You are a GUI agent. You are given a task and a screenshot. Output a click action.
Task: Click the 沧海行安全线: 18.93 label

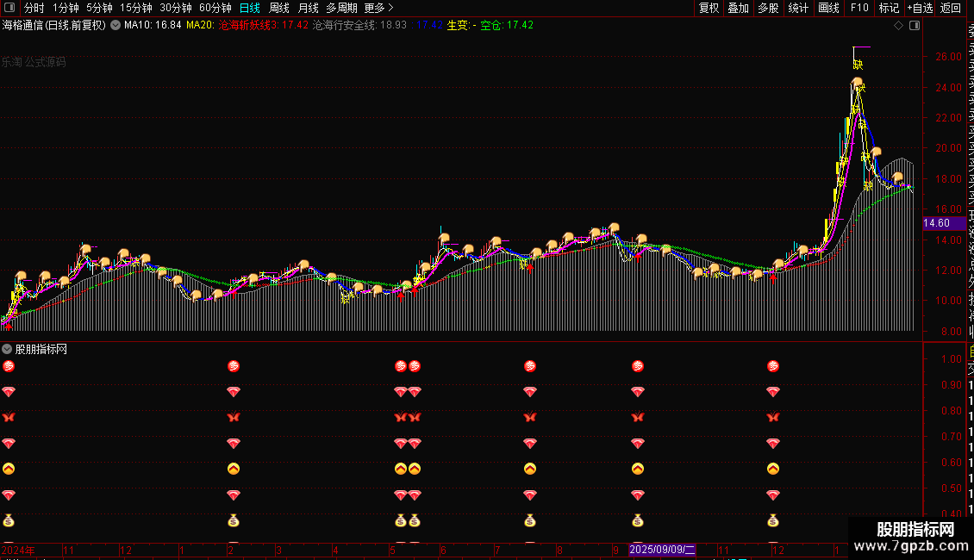(x=359, y=26)
